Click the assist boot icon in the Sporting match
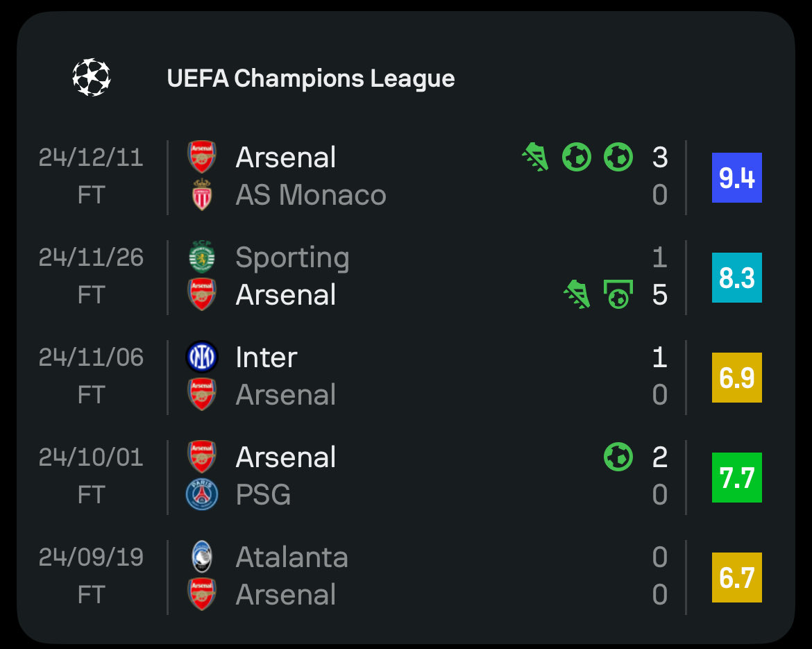Image resolution: width=812 pixels, height=649 pixels. (577, 294)
